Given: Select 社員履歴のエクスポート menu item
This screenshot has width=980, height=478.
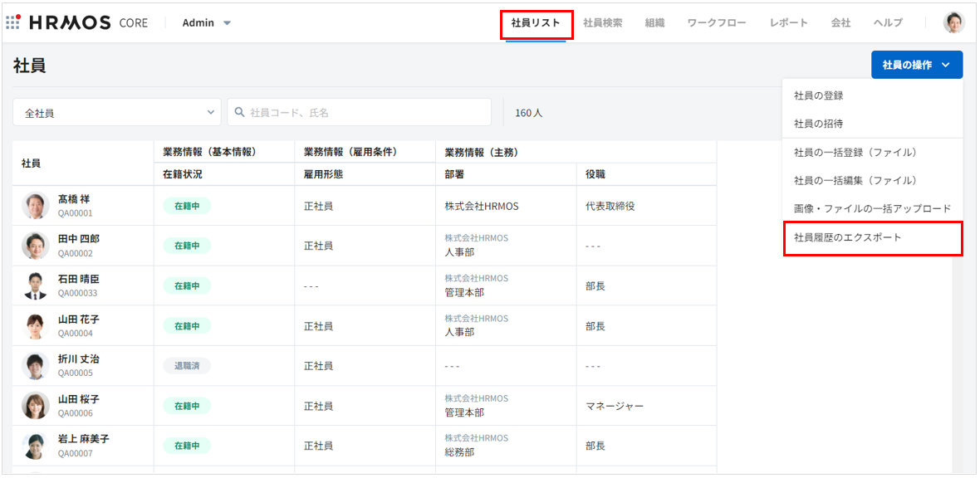Looking at the screenshot, I should pyautogui.click(x=848, y=237).
